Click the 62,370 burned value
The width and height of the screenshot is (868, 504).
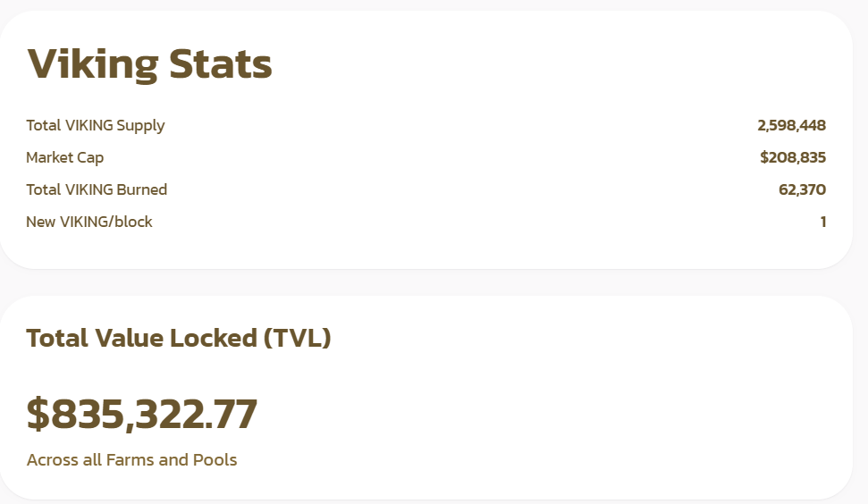(x=802, y=189)
